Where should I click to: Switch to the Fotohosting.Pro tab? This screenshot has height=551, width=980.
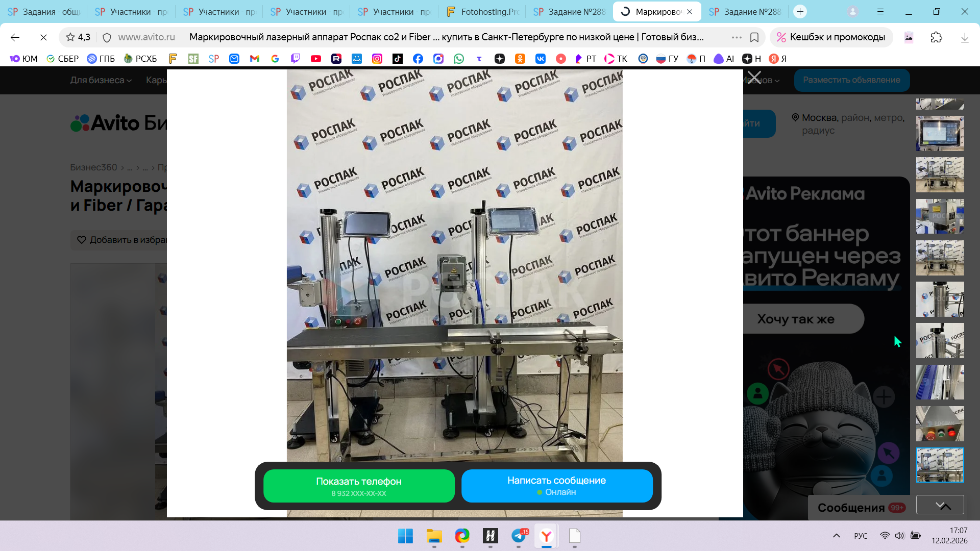pos(482,11)
